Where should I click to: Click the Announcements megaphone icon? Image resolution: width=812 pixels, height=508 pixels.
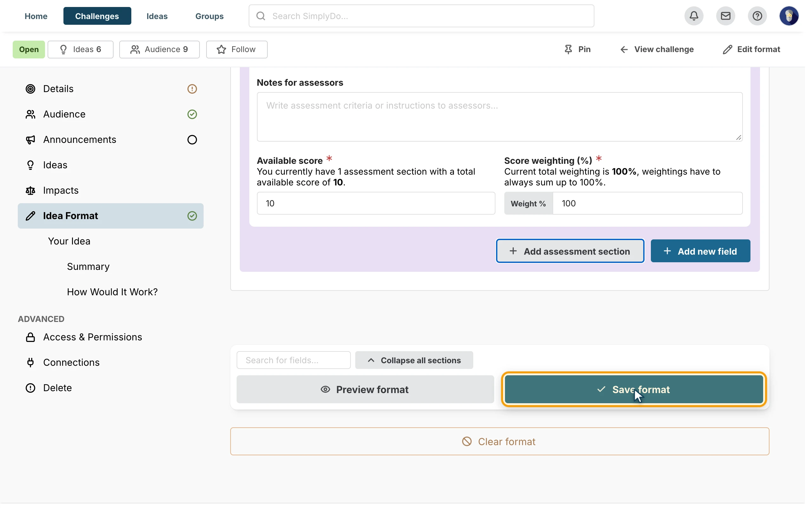(x=30, y=140)
